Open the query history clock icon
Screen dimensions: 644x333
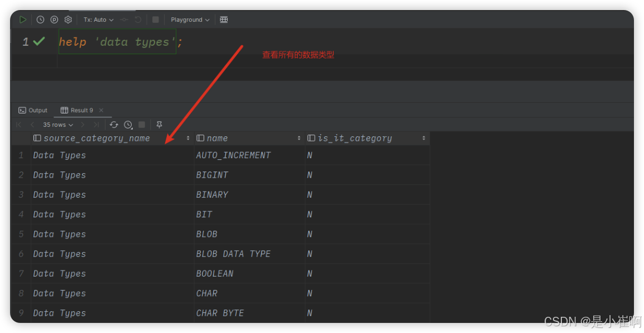40,20
